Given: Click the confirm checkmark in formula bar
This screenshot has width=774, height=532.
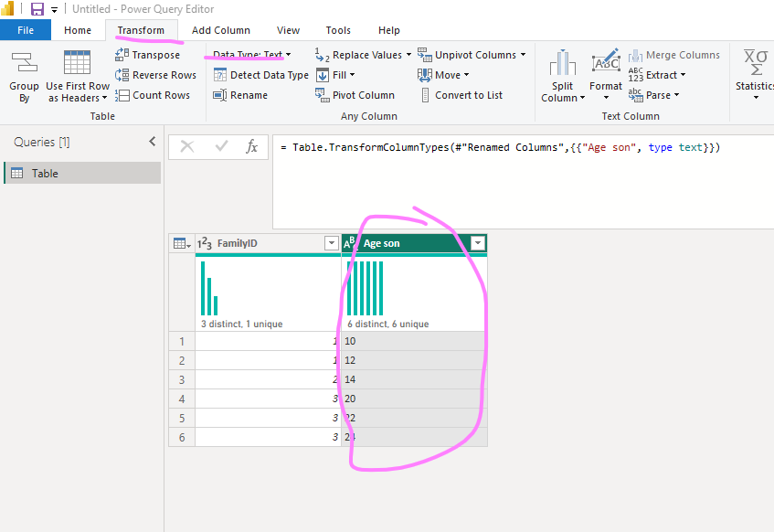Looking at the screenshot, I should 222,146.
